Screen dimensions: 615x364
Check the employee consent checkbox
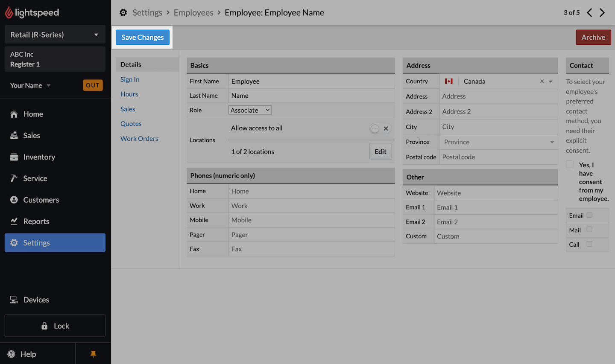point(570,165)
